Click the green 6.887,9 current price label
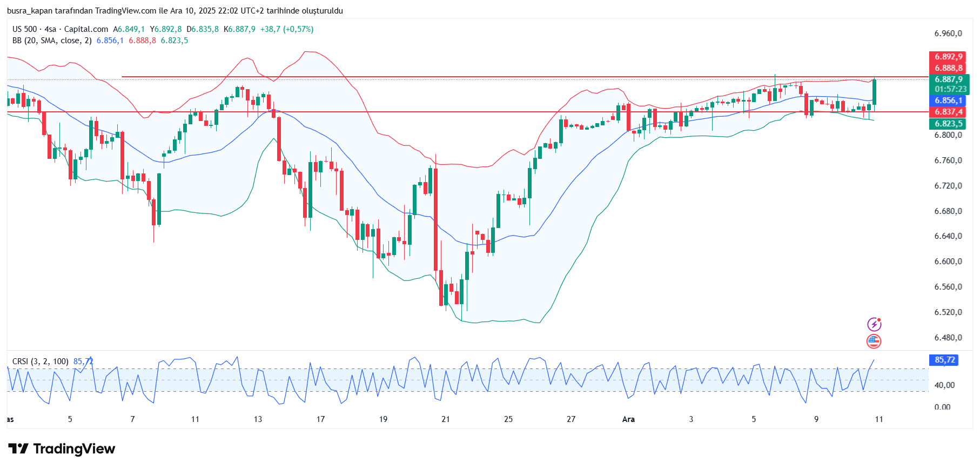The height and width of the screenshot is (469, 980). click(x=949, y=79)
